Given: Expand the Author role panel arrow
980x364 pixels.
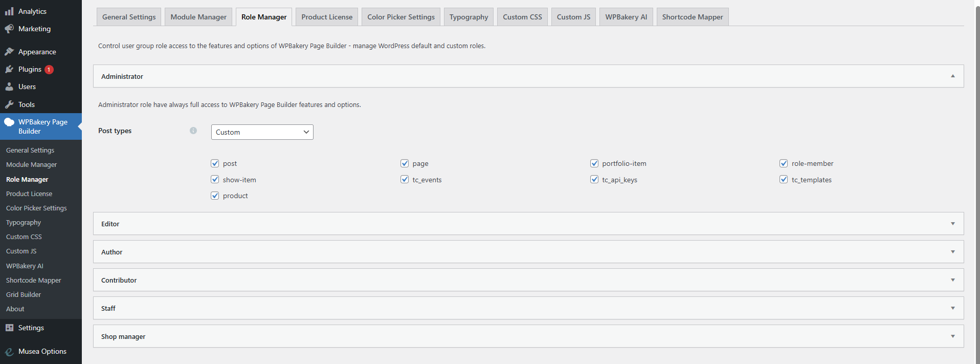Looking at the screenshot, I should coord(953,252).
